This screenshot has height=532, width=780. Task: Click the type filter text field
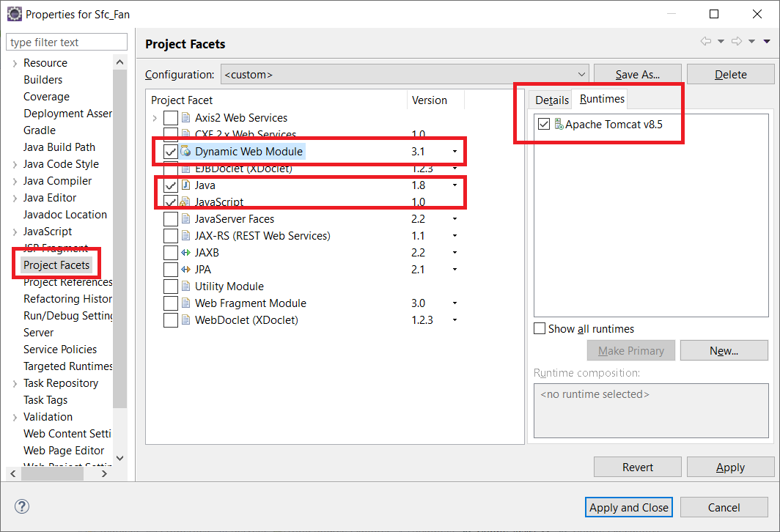pyautogui.click(x=67, y=43)
